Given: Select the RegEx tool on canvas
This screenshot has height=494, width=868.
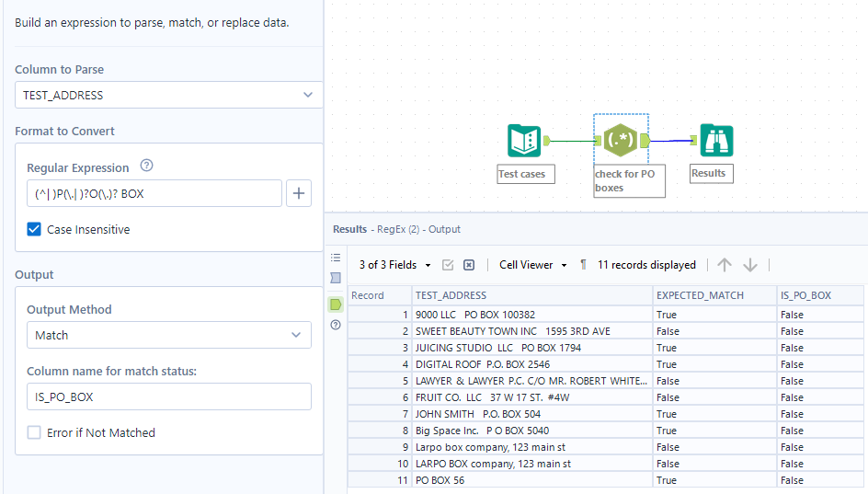Looking at the screenshot, I should click(x=621, y=141).
